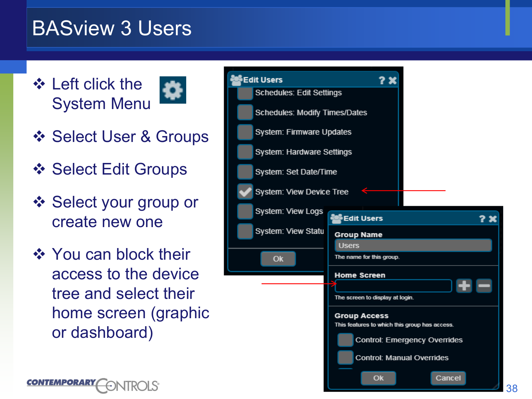This screenshot has height=399, width=532.
Task: Click slide number 38
Action: pyautogui.click(x=512, y=388)
